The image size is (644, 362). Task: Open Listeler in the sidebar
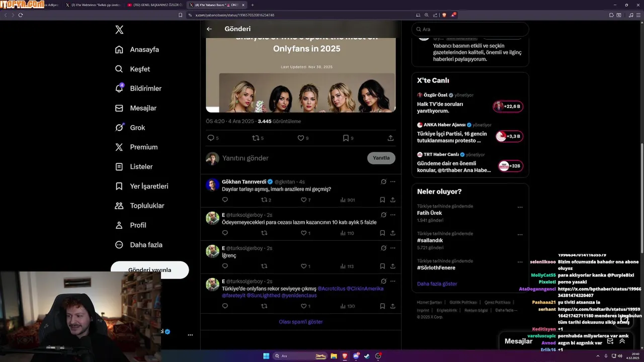[134, 166]
